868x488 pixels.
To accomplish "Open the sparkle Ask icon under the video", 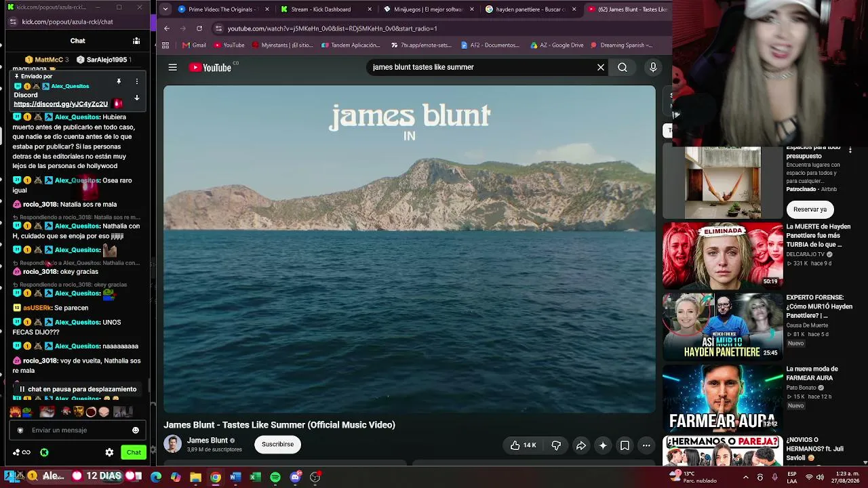I will [x=603, y=445].
